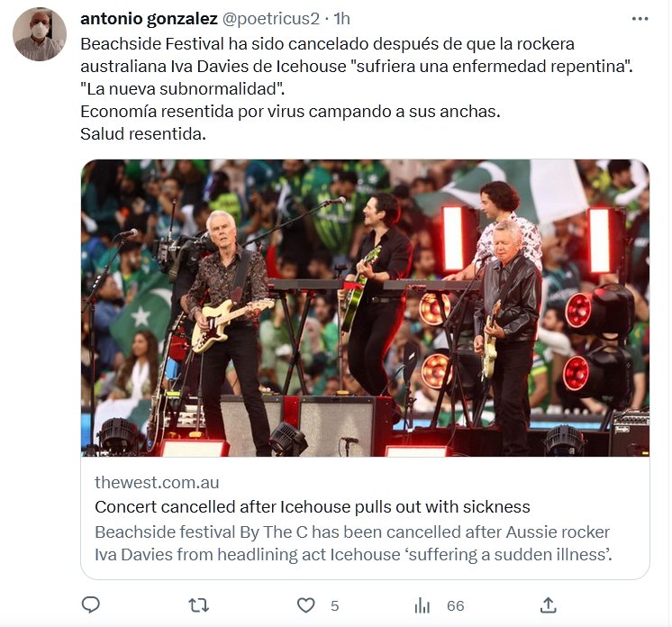Open the three-dot more options menu
The width and height of the screenshot is (672, 627).
640,19
